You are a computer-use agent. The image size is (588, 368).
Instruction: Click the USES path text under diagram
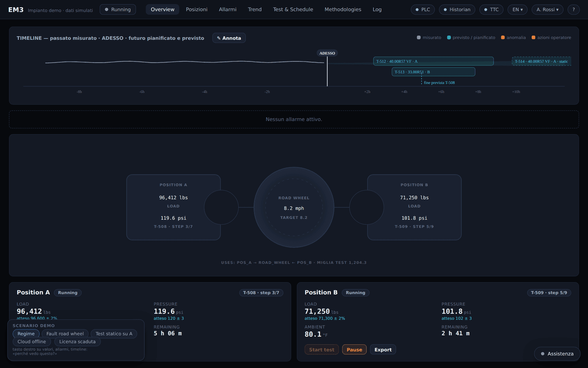pos(294,263)
